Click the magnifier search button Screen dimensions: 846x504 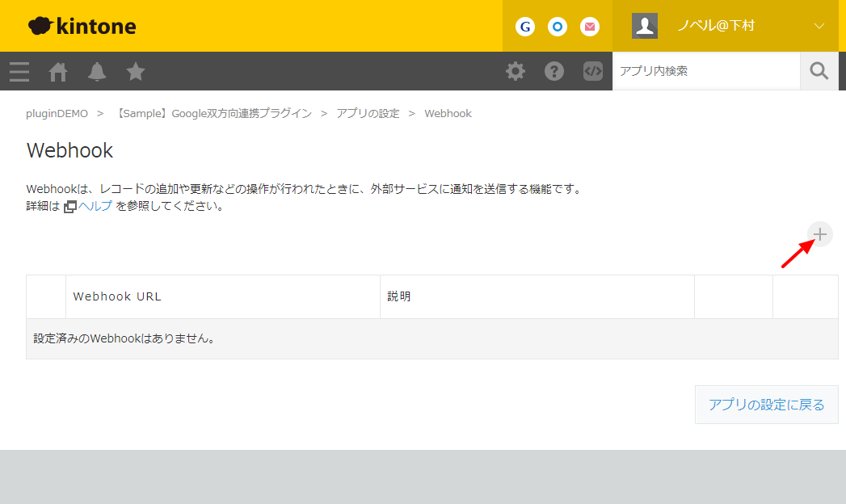coord(819,71)
